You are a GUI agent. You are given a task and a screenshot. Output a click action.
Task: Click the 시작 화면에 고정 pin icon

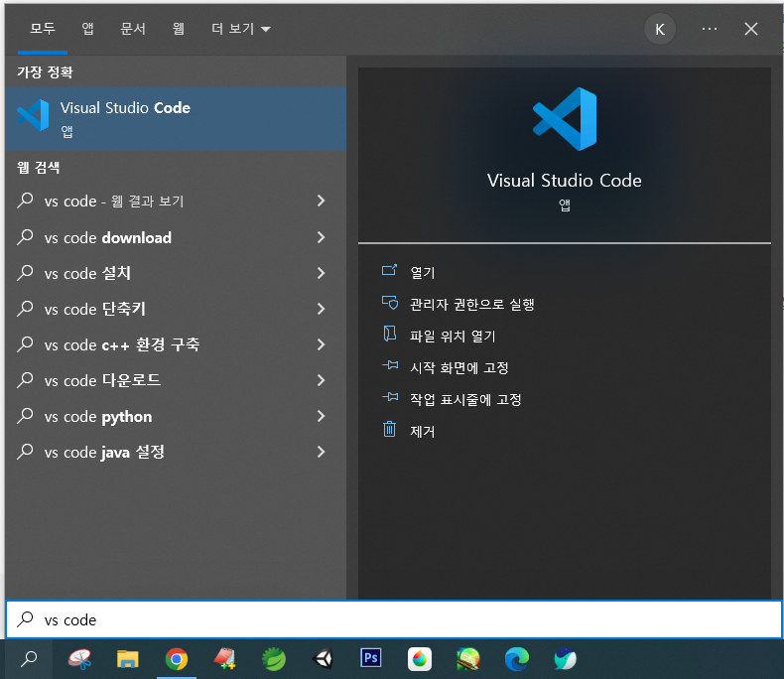(x=390, y=365)
